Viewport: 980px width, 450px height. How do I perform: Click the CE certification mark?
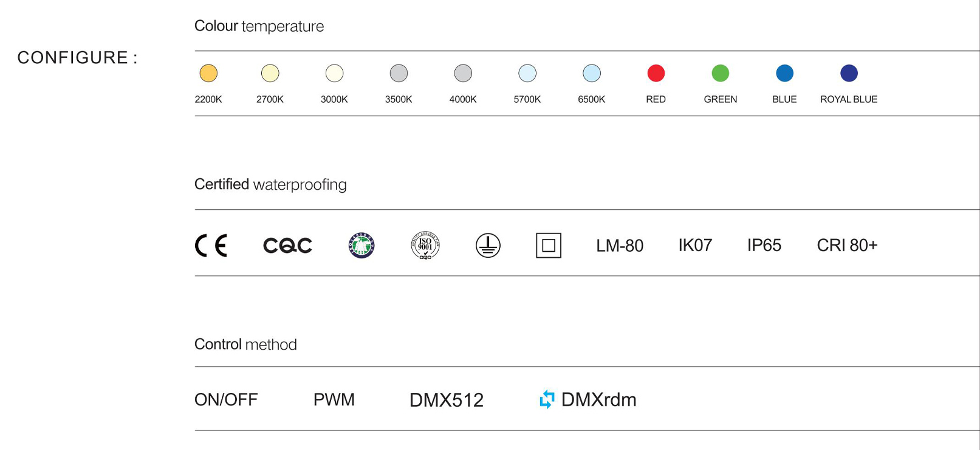pyautogui.click(x=211, y=246)
